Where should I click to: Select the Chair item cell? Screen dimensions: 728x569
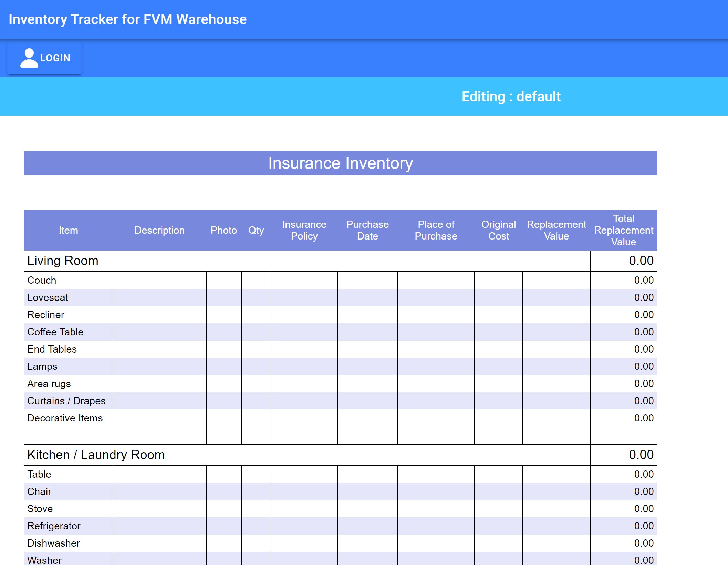point(69,491)
